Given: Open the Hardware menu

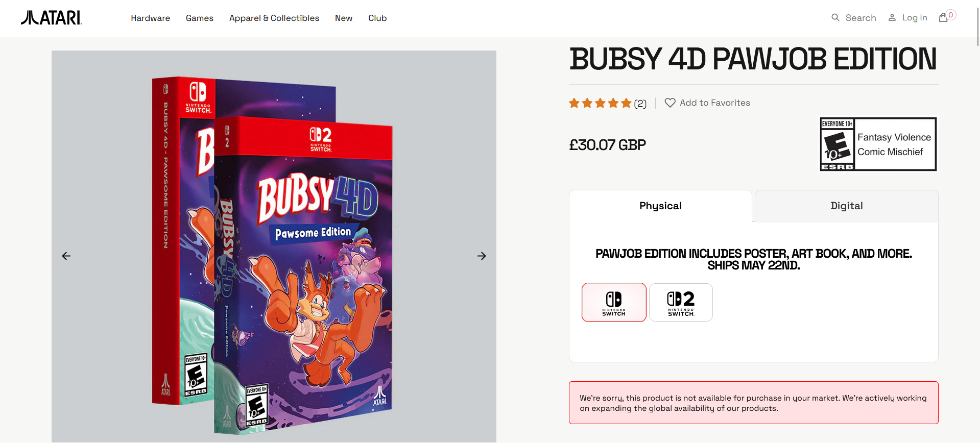Looking at the screenshot, I should pyautogui.click(x=150, y=18).
